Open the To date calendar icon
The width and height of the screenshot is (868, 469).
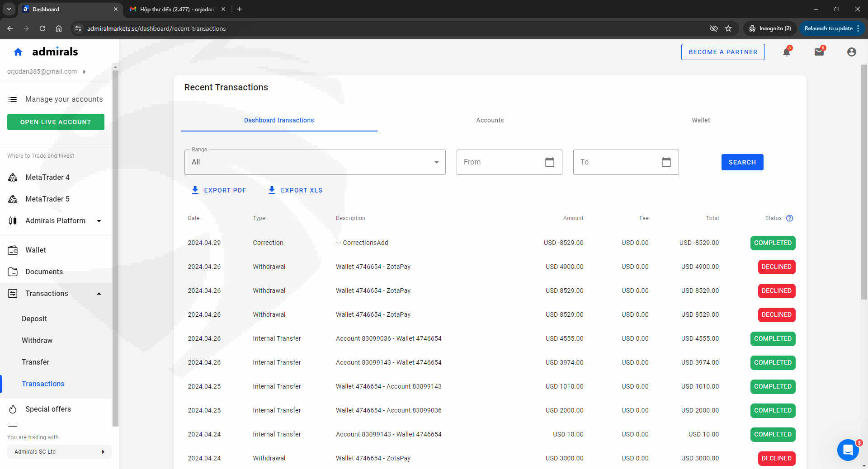pyautogui.click(x=666, y=162)
